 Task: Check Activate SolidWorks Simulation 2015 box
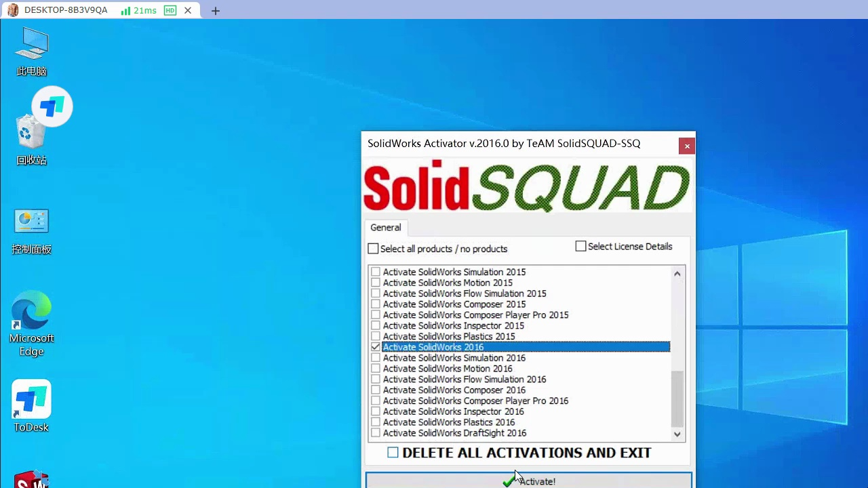click(376, 272)
